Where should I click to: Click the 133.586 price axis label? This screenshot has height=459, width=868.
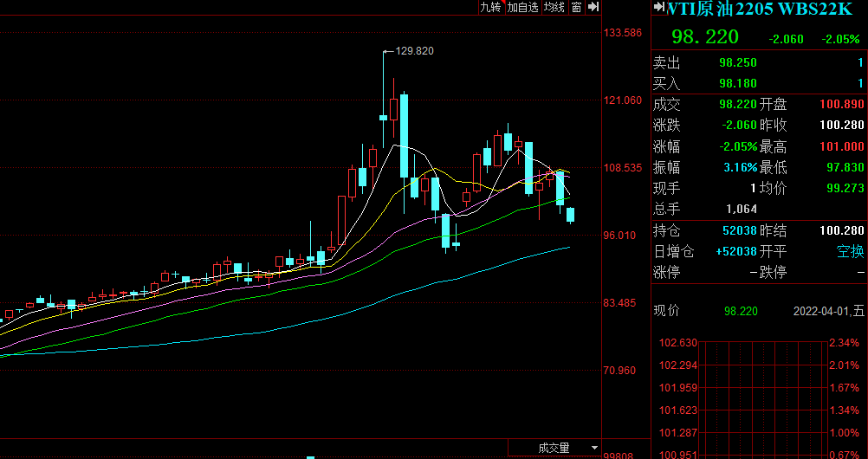click(x=623, y=33)
